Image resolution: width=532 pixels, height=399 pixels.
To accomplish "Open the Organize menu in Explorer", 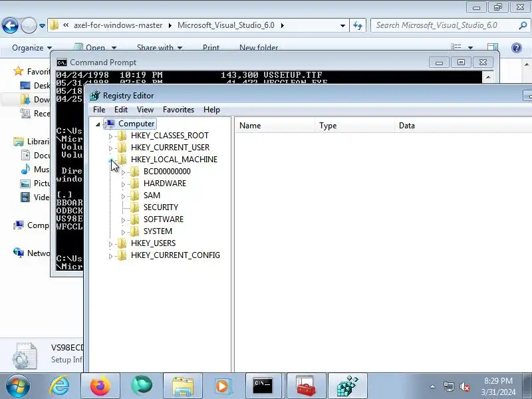I will (31, 48).
